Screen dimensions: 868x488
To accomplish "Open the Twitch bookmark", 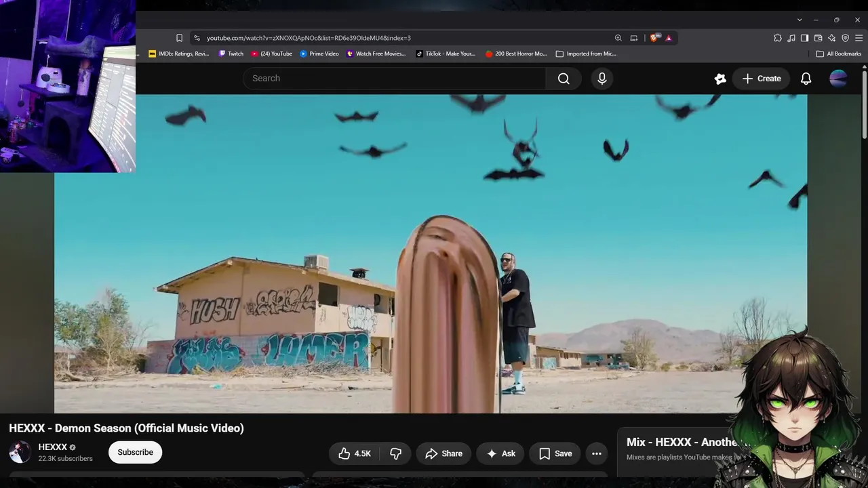I will 231,54.
